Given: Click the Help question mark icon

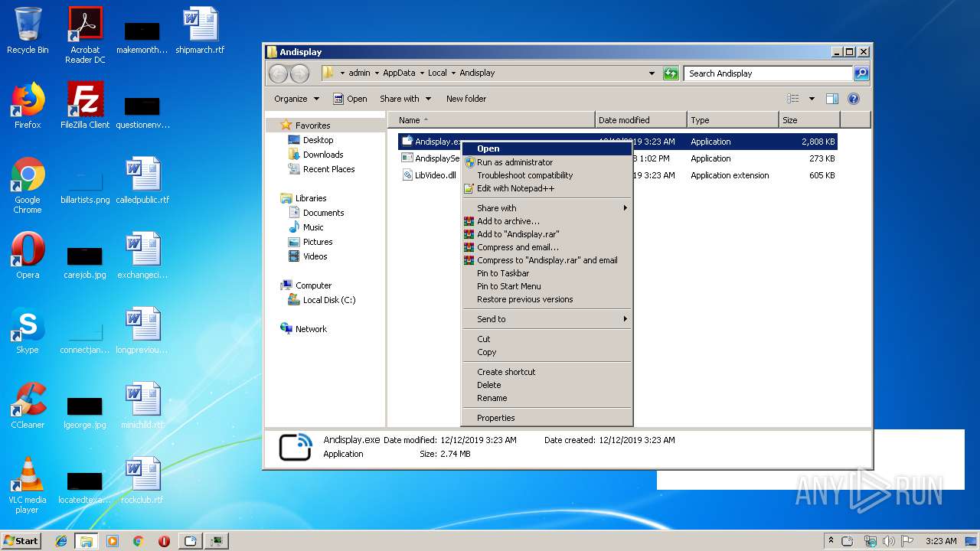Looking at the screenshot, I should pyautogui.click(x=854, y=99).
